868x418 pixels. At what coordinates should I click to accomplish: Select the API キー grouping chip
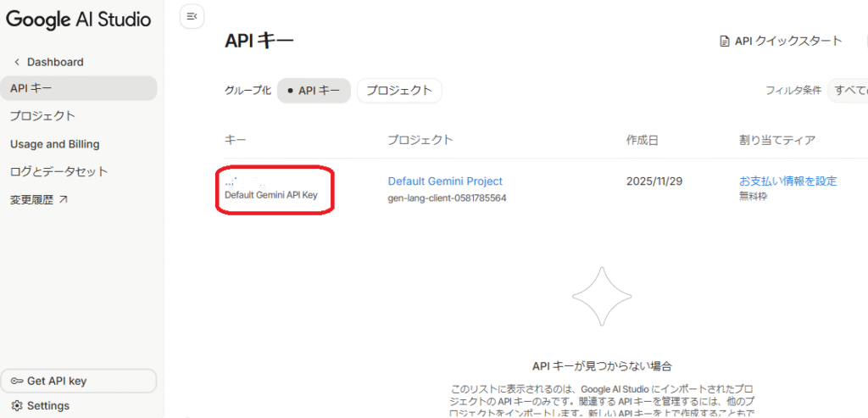pyautogui.click(x=314, y=90)
